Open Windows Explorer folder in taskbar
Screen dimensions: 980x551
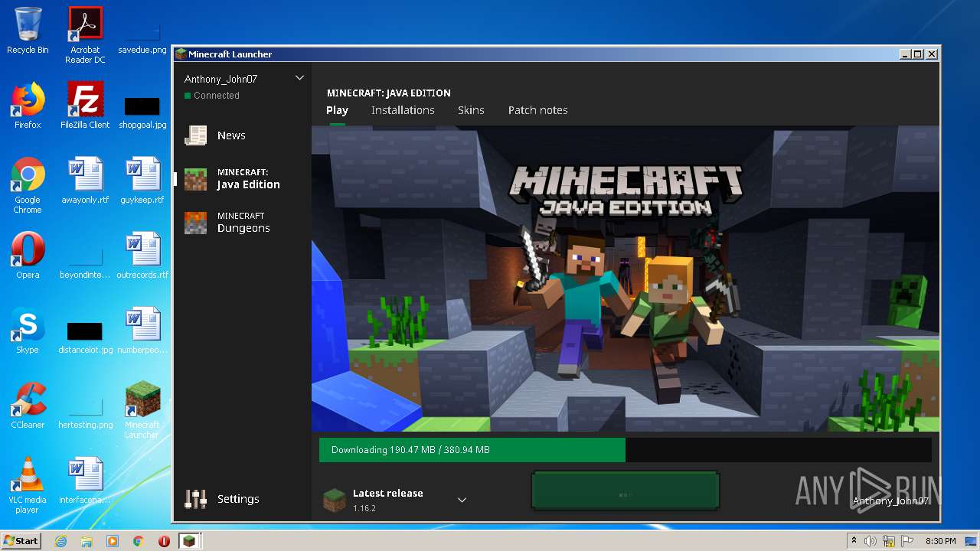[x=87, y=541]
